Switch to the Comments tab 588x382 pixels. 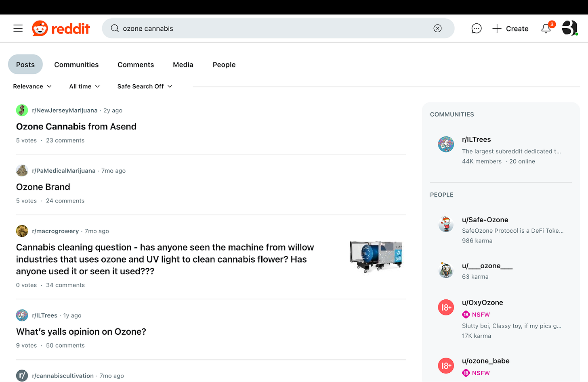tap(136, 65)
